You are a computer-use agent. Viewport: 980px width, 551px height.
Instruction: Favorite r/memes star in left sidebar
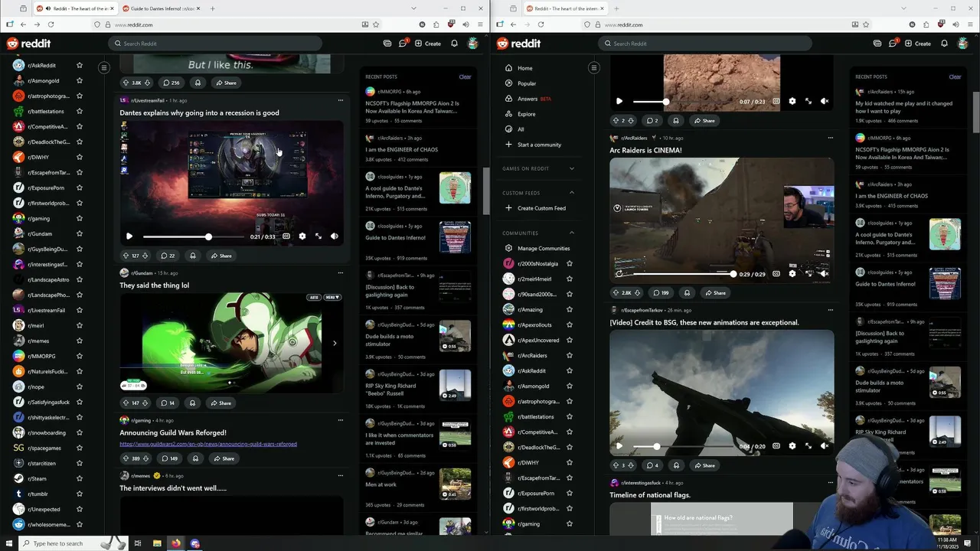tap(80, 341)
